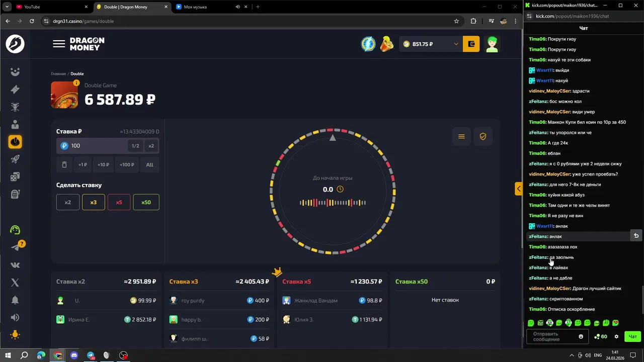The width and height of the screenshot is (644, 362).
Task: Open chat settings gear icon
Action: coord(616,337)
